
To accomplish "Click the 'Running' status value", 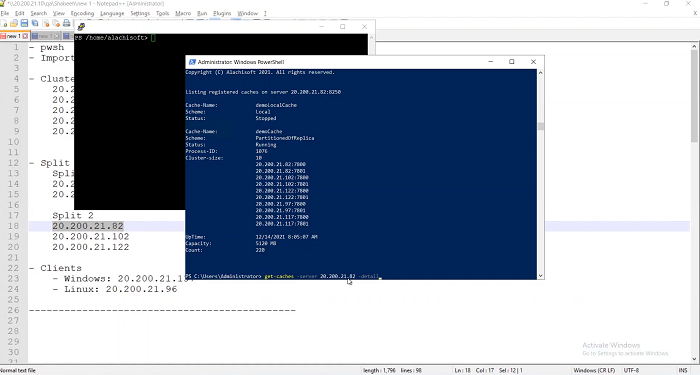I will pos(266,145).
